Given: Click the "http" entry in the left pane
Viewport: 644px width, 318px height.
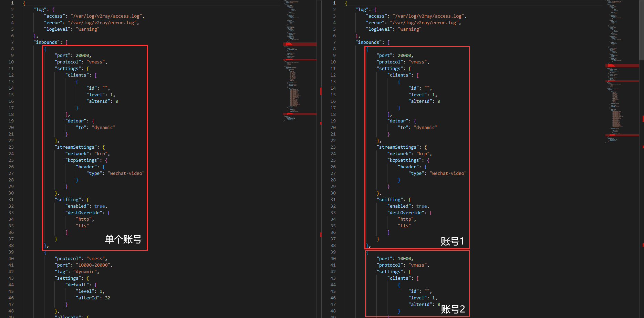Looking at the screenshot, I should tap(84, 219).
